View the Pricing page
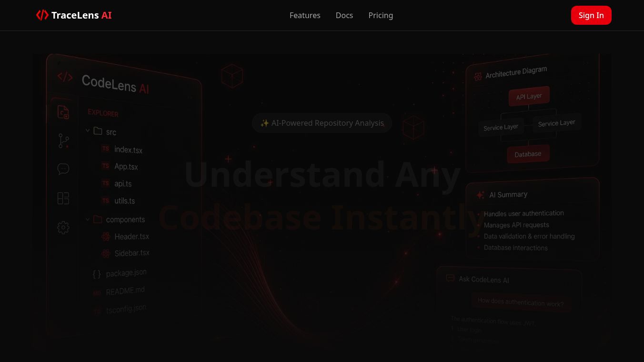Screen dimensions: 644x362 click(381, 15)
